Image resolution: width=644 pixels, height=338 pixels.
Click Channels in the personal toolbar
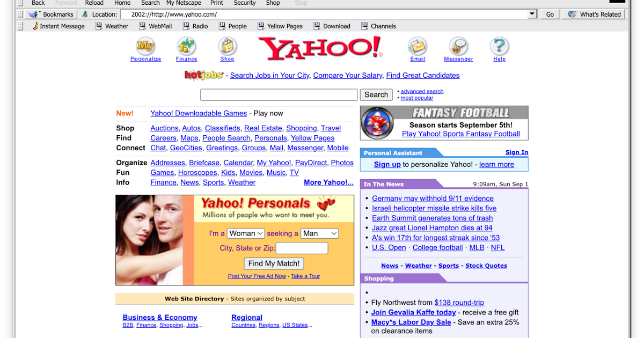click(378, 26)
